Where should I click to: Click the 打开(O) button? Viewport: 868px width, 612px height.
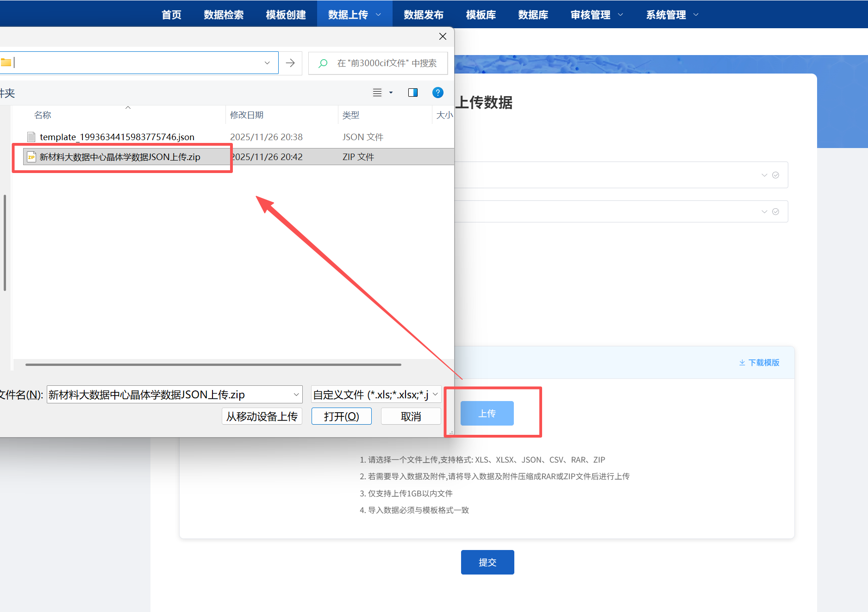pos(341,416)
